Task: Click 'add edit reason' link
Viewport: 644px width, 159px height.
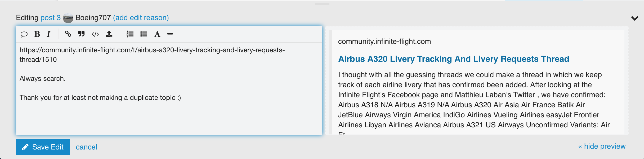Action: 141,18
